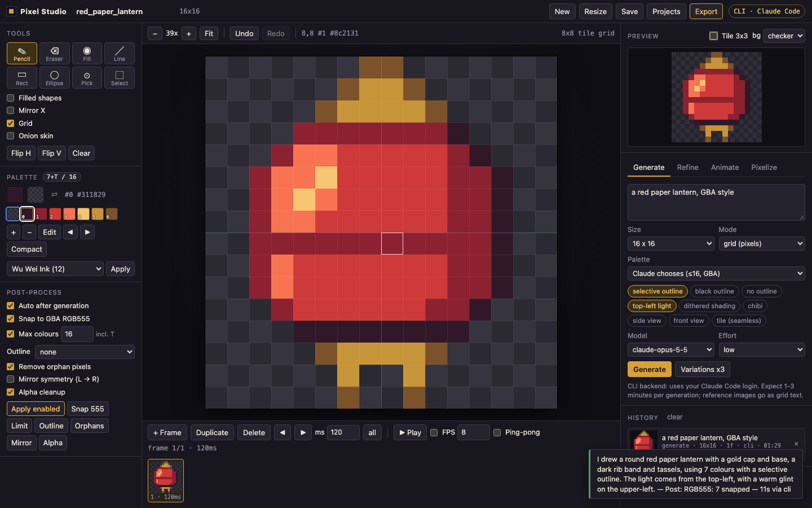Viewport: 812px width, 508px height.
Task: Select the Eraser tool
Action: (55, 54)
